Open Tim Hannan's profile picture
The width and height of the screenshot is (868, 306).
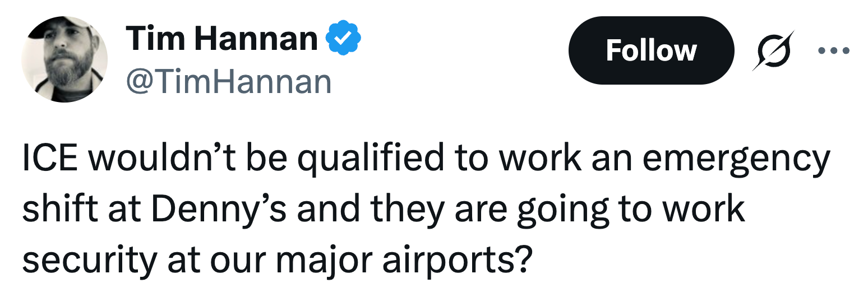point(64,59)
